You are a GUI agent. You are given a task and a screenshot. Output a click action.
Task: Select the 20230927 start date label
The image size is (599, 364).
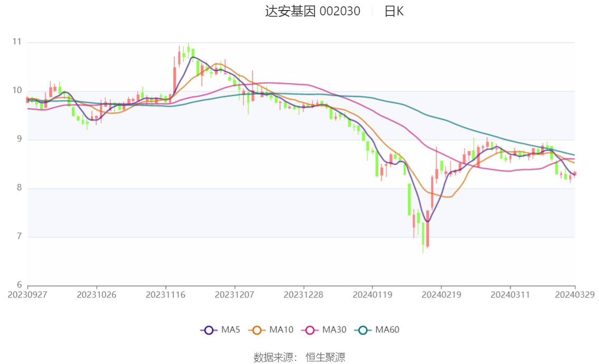27,295
